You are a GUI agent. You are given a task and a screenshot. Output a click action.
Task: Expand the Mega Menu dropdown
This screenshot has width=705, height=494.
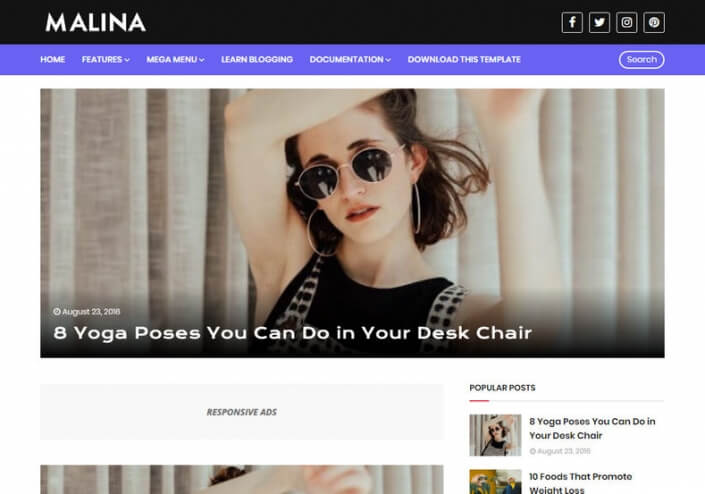(x=175, y=59)
